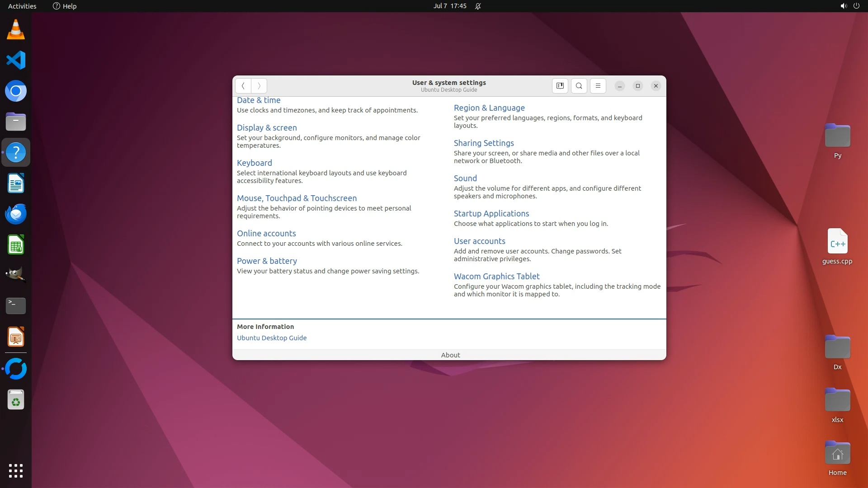Click the About footer bar
The width and height of the screenshot is (868, 488).
(x=450, y=355)
